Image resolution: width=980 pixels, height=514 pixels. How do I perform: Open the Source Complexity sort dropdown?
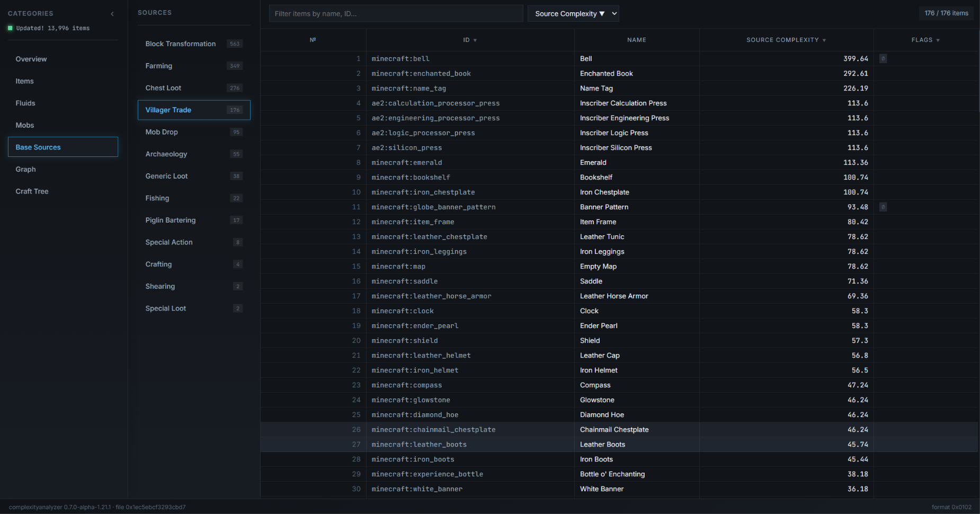[x=573, y=14]
